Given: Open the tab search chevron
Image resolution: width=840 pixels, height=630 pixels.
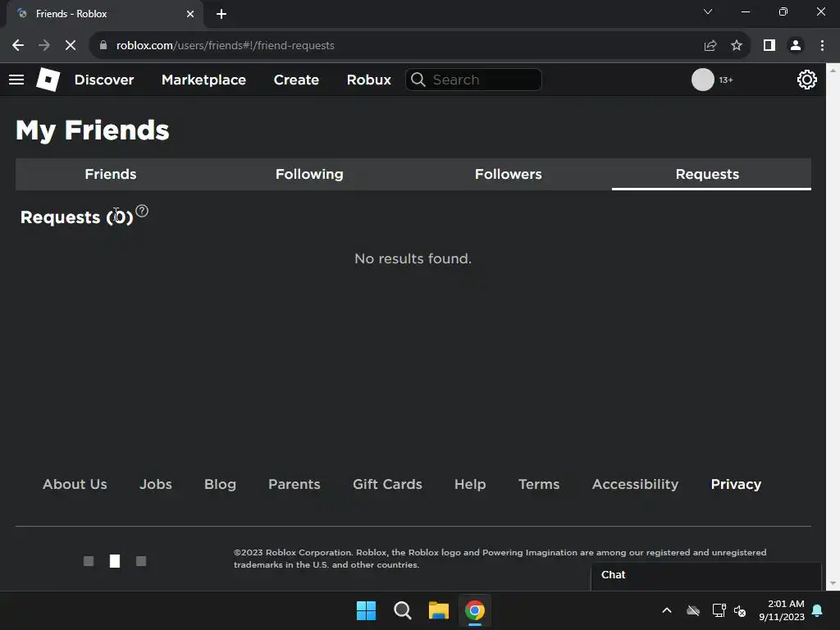Looking at the screenshot, I should pyautogui.click(x=708, y=11).
